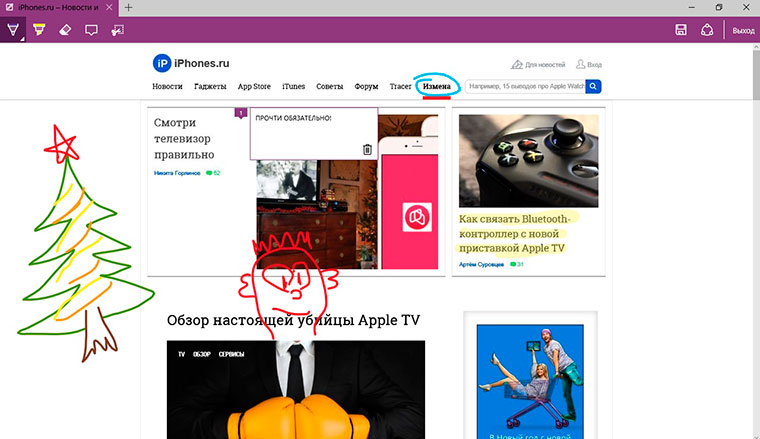Click the TV tag on article image

pos(181,354)
